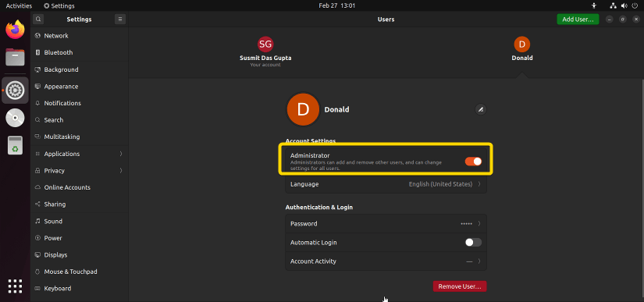Open the Trash from the dock

point(15,145)
